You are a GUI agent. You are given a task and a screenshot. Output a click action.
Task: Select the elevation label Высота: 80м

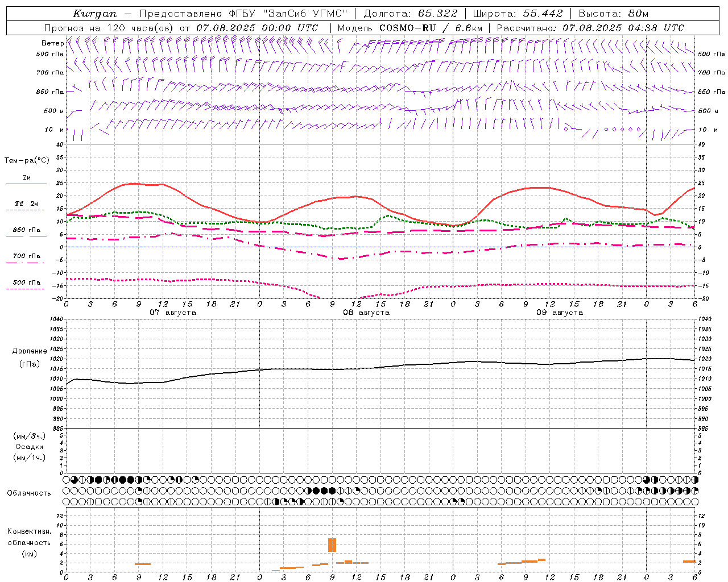point(613,14)
